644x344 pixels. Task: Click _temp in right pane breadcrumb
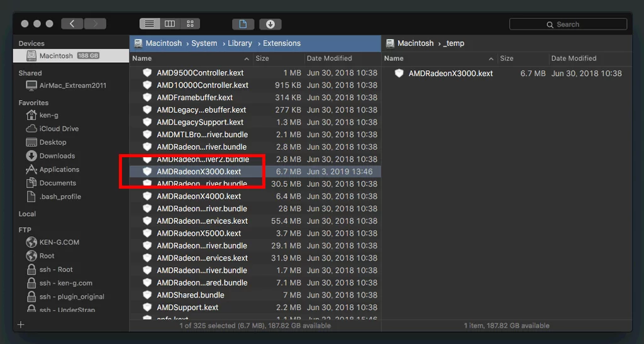click(x=454, y=43)
